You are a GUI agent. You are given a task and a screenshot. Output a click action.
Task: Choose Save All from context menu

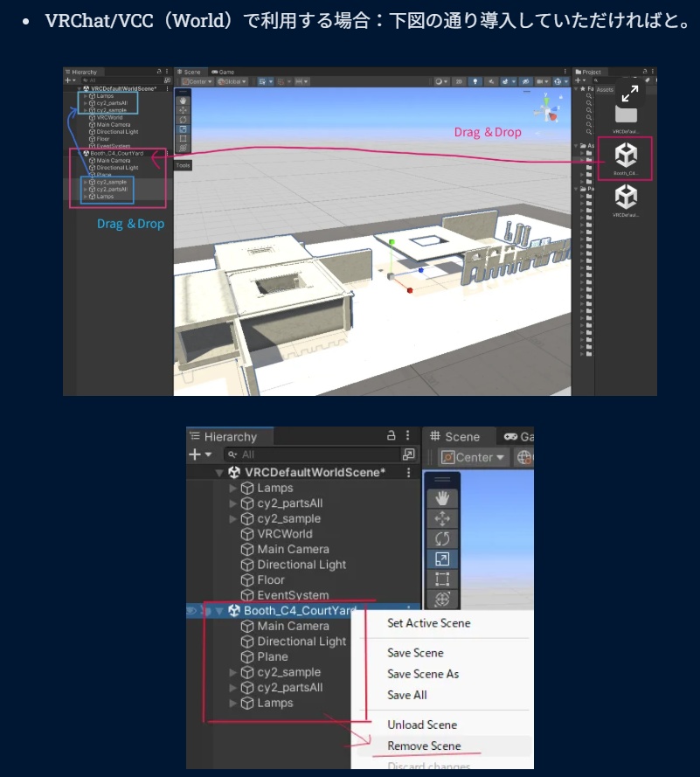[x=406, y=695]
